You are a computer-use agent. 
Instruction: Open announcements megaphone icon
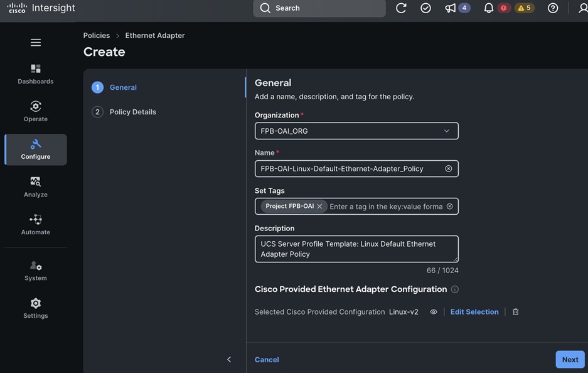(x=450, y=8)
